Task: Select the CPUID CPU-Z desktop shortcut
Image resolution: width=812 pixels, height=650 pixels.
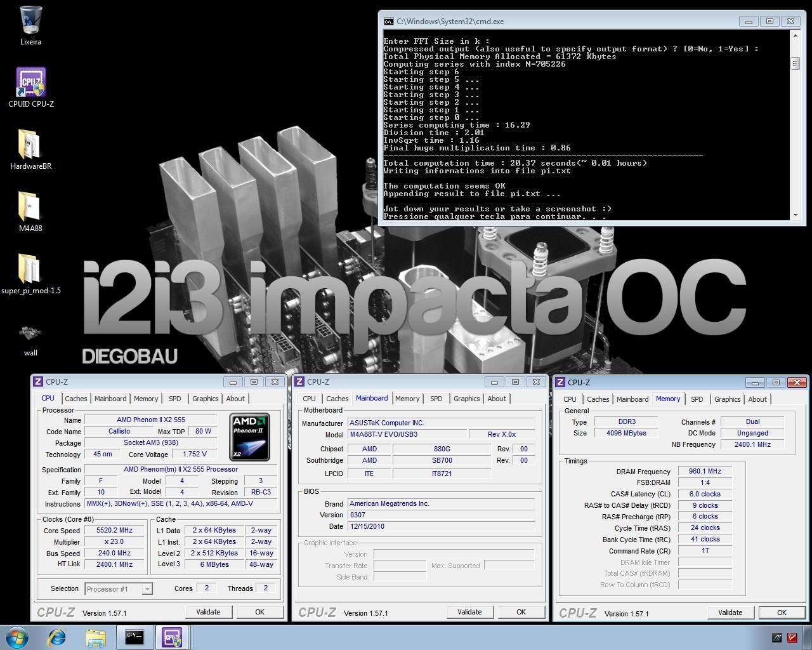Action: pyautogui.click(x=30, y=87)
